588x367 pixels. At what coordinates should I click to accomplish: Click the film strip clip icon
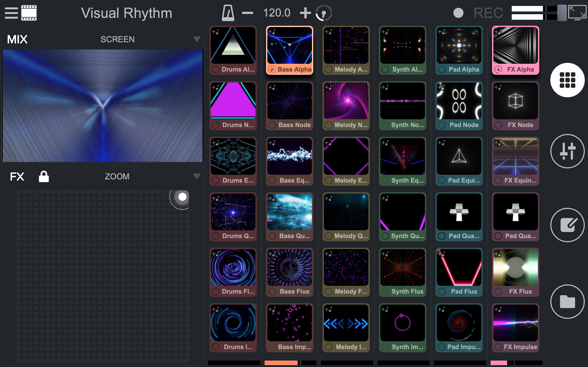(x=29, y=13)
